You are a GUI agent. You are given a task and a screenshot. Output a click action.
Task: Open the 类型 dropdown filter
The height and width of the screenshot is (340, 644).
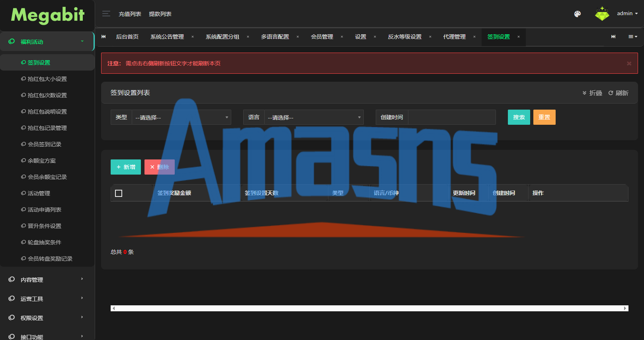click(181, 117)
